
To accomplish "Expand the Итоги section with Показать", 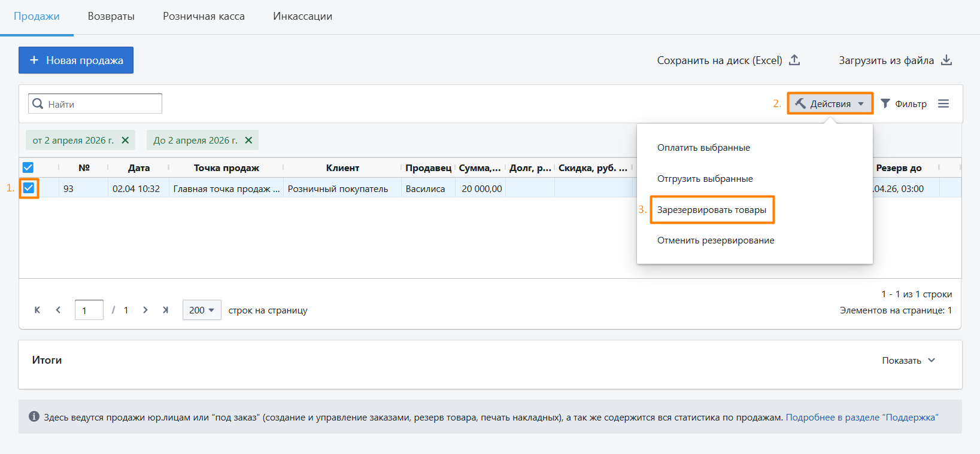I will click(908, 360).
